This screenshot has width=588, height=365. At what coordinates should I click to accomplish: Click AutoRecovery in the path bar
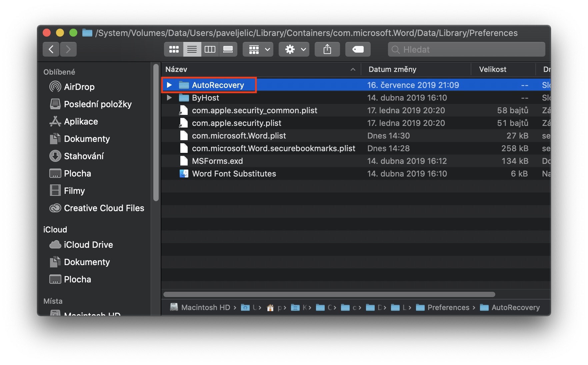coord(510,307)
